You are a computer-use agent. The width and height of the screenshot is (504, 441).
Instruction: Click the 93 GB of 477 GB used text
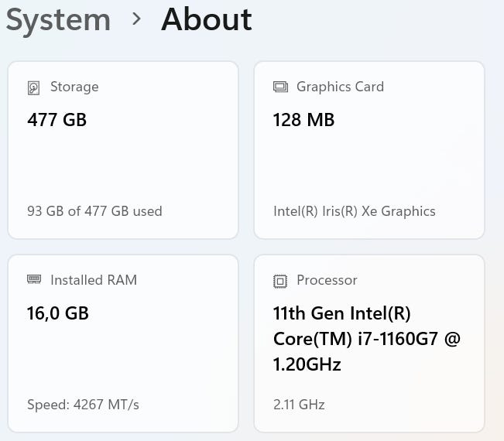94,210
